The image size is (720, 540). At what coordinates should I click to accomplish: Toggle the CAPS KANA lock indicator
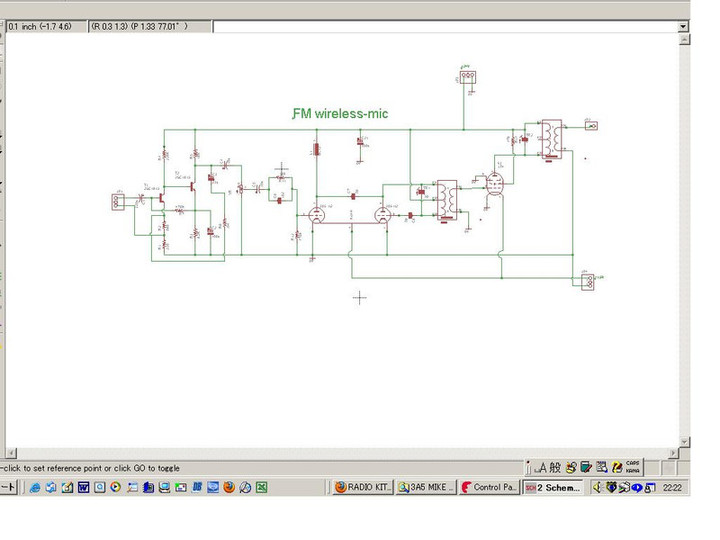click(633, 467)
